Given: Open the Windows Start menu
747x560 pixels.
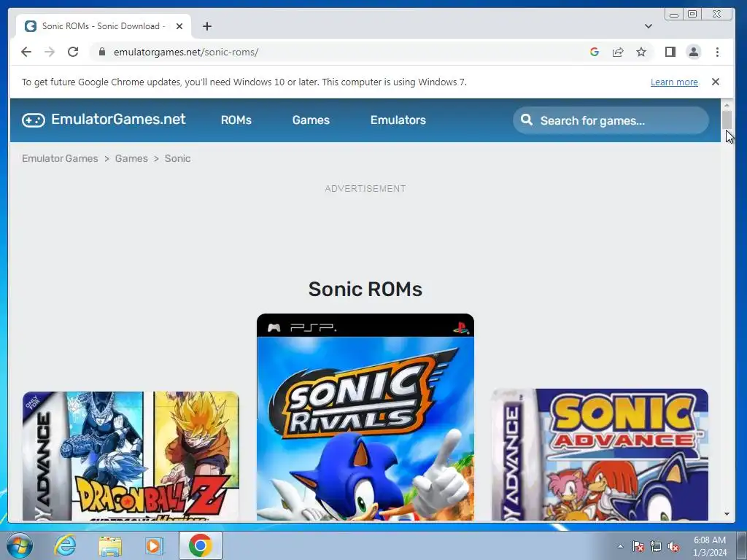Looking at the screenshot, I should [20, 545].
